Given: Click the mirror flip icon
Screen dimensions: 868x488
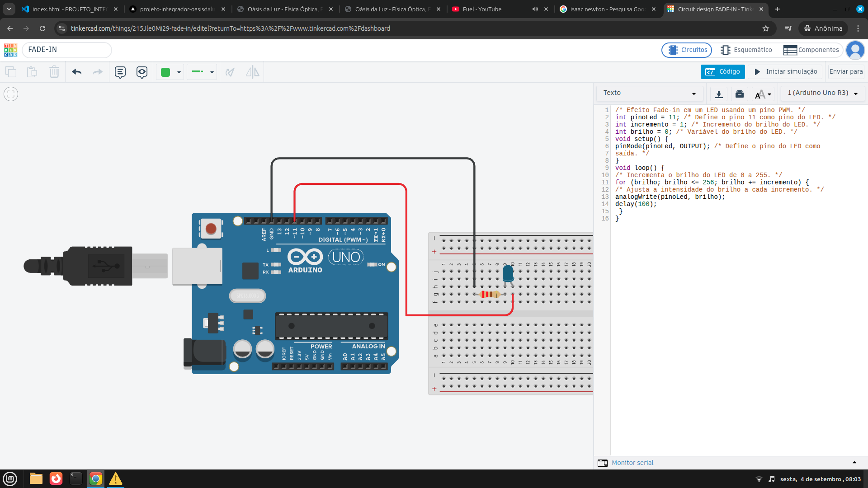Looking at the screenshot, I should tap(252, 72).
